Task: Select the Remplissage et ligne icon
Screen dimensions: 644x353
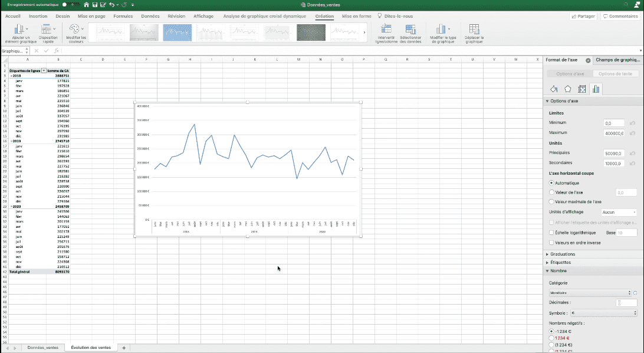Action: (x=554, y=89)
